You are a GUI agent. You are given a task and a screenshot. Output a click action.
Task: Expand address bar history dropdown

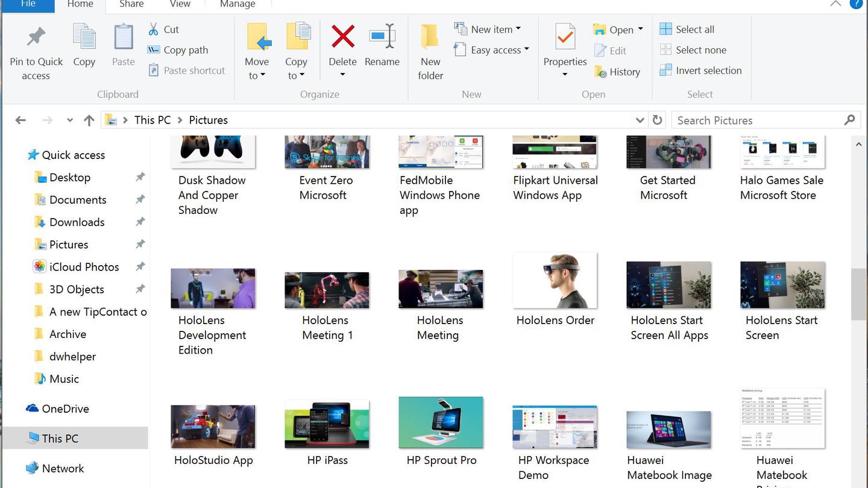tap(640, 120)
